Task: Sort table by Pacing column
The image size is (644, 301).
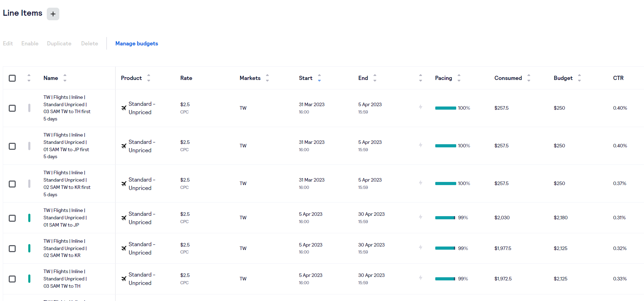Action: coord(459,78)
